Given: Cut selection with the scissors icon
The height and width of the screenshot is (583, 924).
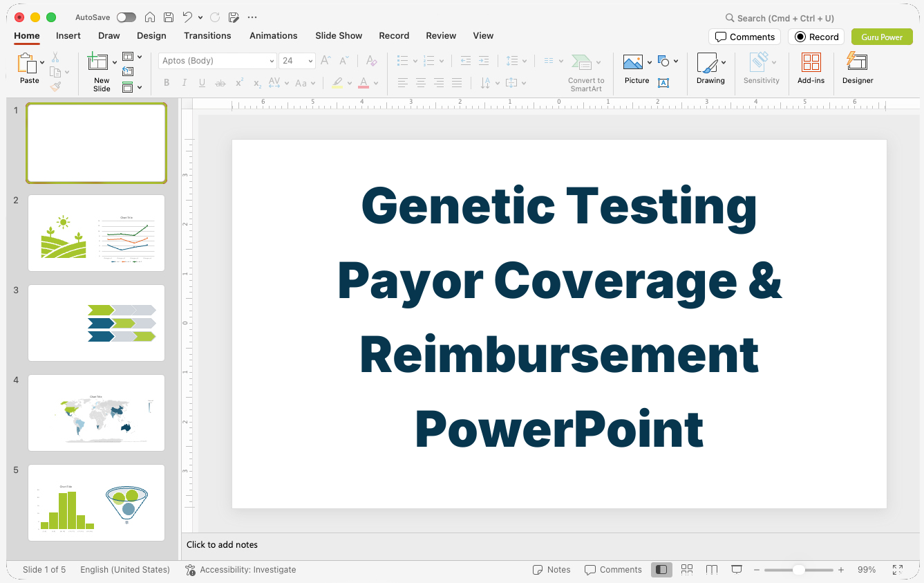Looking at the screenshot, I should pyautogui.click(x=55, y=57).
